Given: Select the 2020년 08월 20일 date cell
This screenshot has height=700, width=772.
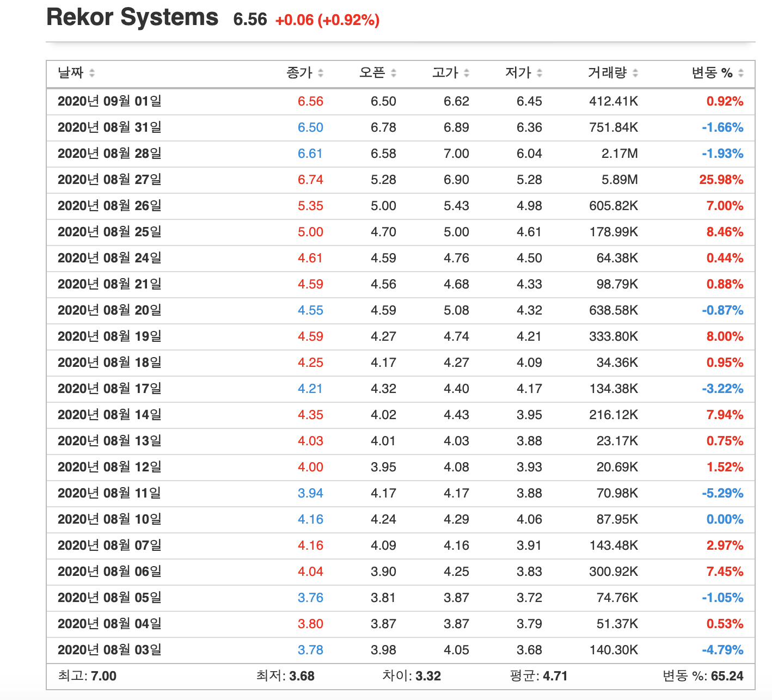Looking at the screenshot, I should pos(109,310).
